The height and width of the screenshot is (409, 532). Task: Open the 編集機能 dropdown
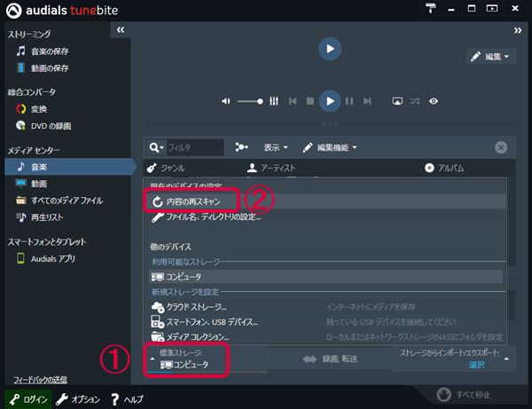[330, 147]
